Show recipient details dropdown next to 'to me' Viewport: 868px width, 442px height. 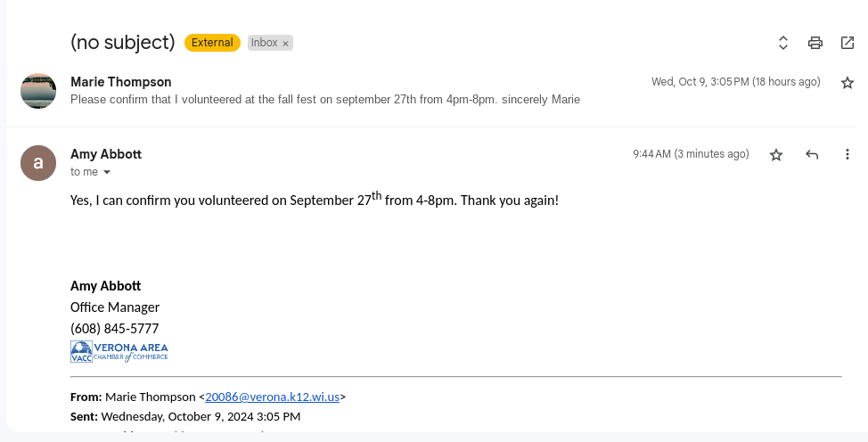(x=107, y=172)
